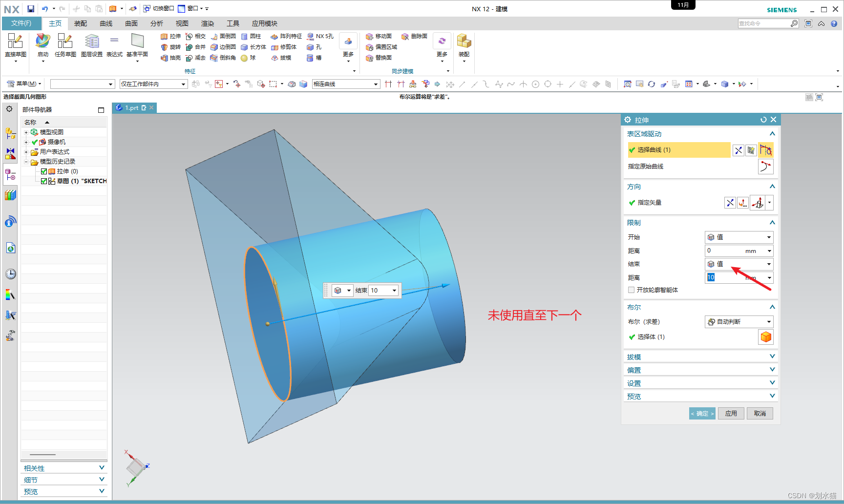The image size is (844, 504).
Task: Enable the 开放轮廓智能体 checkbox
Action: coord(631,290)
